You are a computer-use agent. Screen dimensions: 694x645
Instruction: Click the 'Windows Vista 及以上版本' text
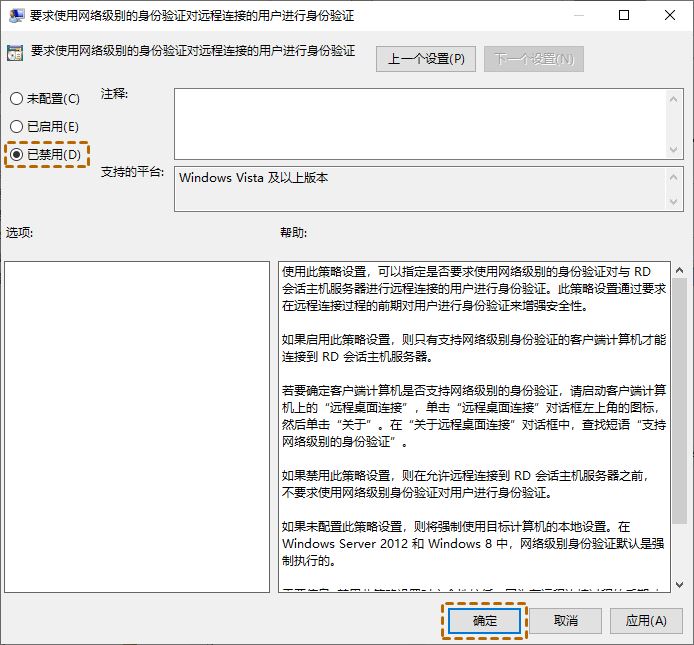253,178
